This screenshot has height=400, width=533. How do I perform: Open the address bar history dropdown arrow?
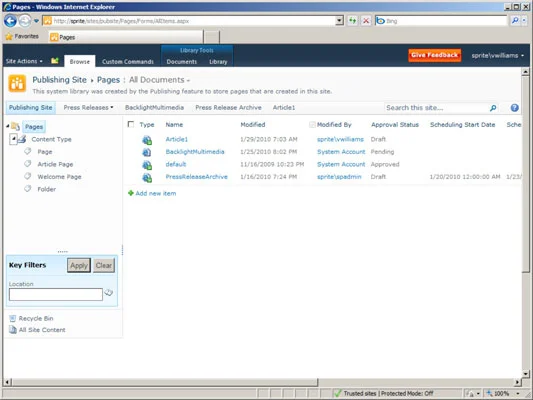[x=339, y=21]
